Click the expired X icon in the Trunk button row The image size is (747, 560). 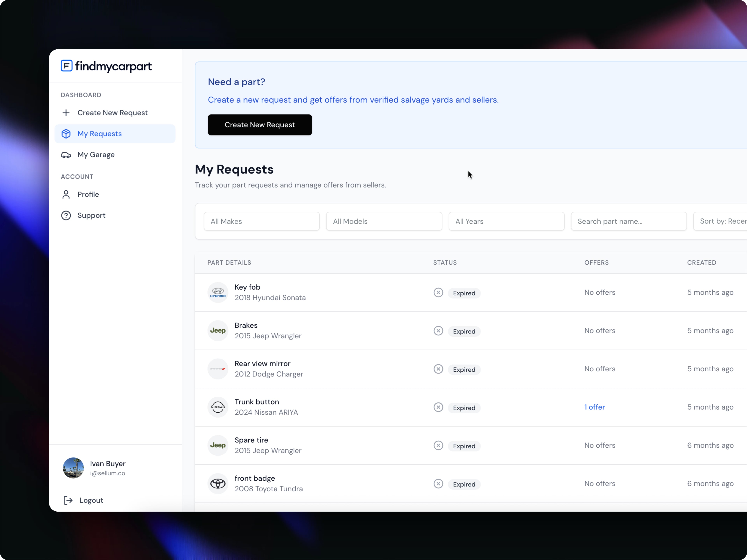tap(438, 407)
